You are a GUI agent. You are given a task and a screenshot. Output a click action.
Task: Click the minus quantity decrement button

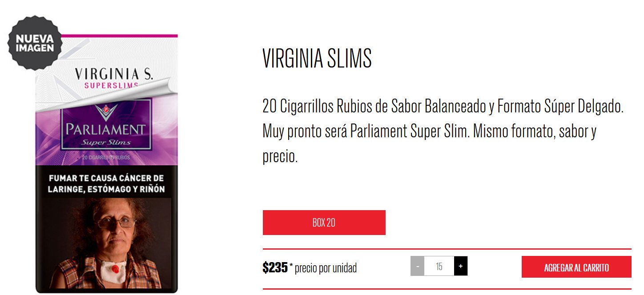click(x=417, y=266)
